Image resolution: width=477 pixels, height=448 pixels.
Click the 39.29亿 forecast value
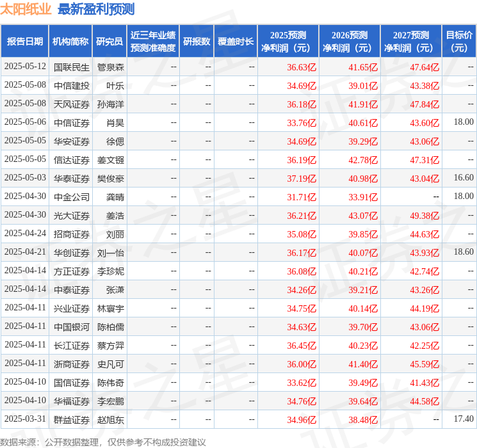pyautogui.click(x=363, y=141)
